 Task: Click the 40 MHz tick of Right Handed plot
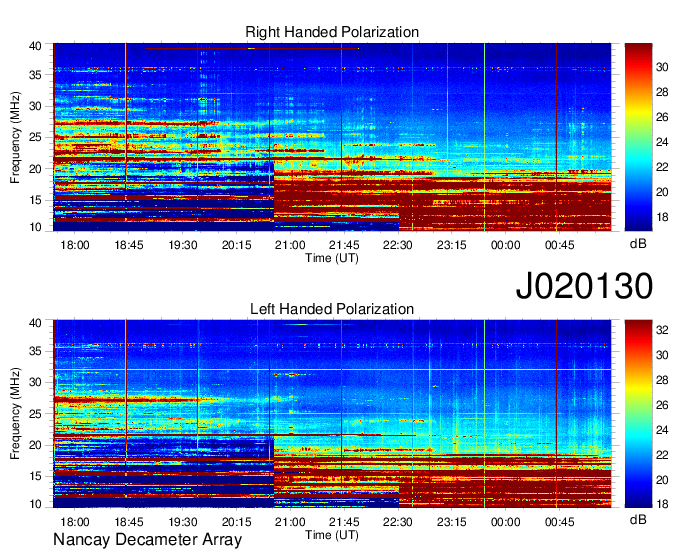click(36, 46)
